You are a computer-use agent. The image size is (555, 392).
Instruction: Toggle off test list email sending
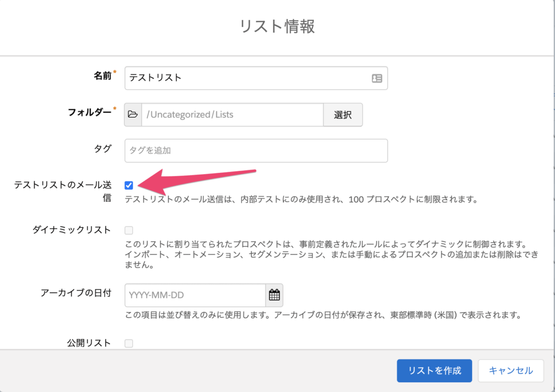tap(128, 185)
